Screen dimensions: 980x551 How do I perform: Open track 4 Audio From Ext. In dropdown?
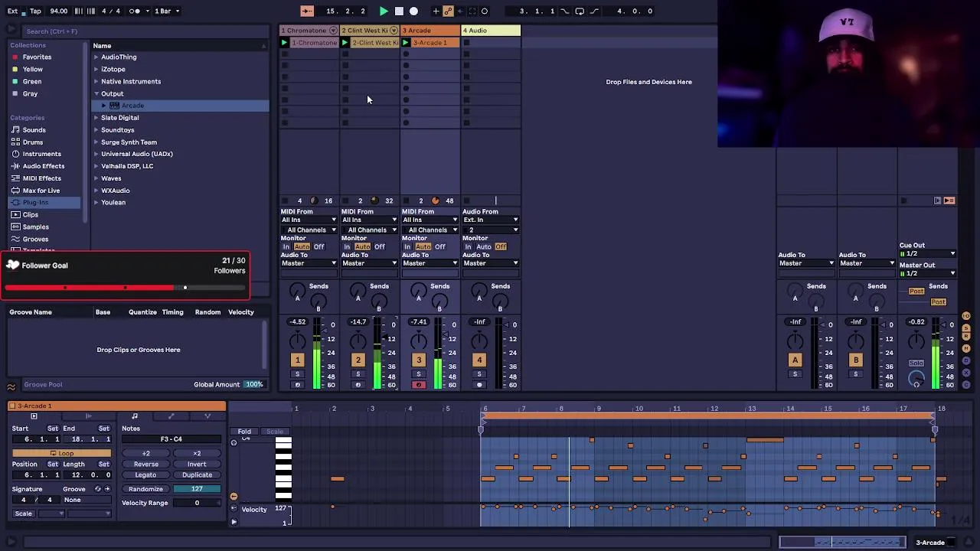pyautogui.click(x=491, y=220)
